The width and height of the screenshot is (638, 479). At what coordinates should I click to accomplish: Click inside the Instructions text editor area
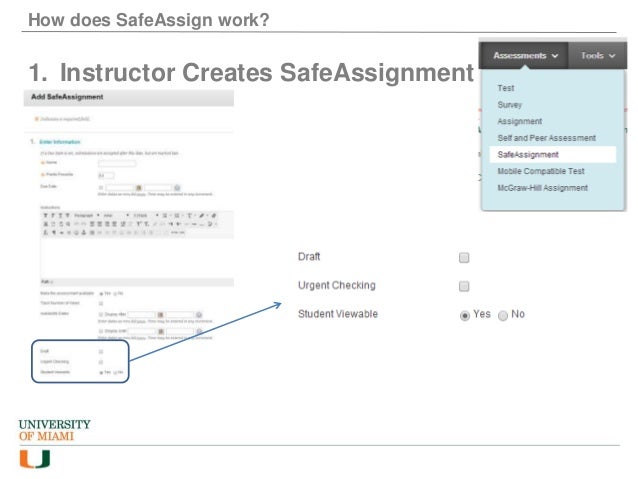[137, 258]
